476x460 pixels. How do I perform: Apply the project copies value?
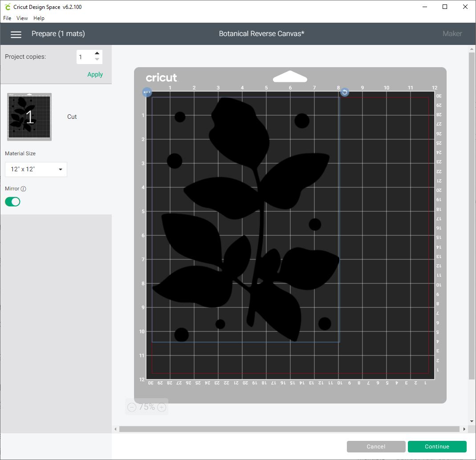pos(94,74)
